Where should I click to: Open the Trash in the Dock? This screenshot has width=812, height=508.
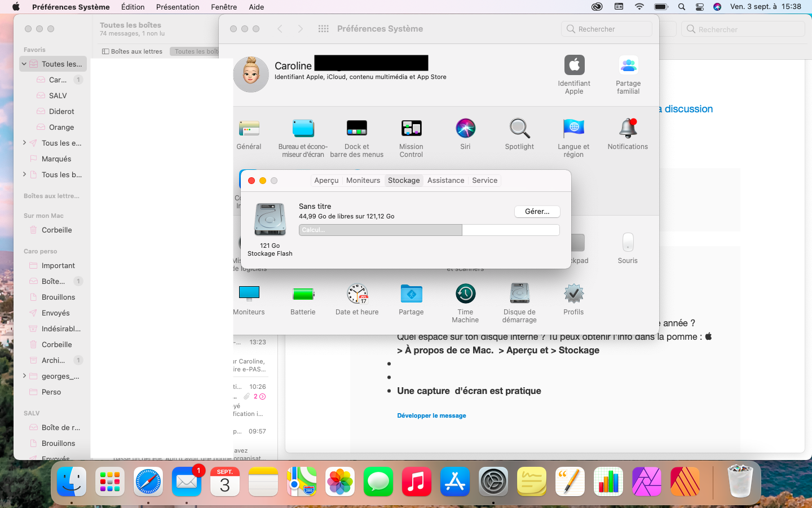tap(740, 481)
